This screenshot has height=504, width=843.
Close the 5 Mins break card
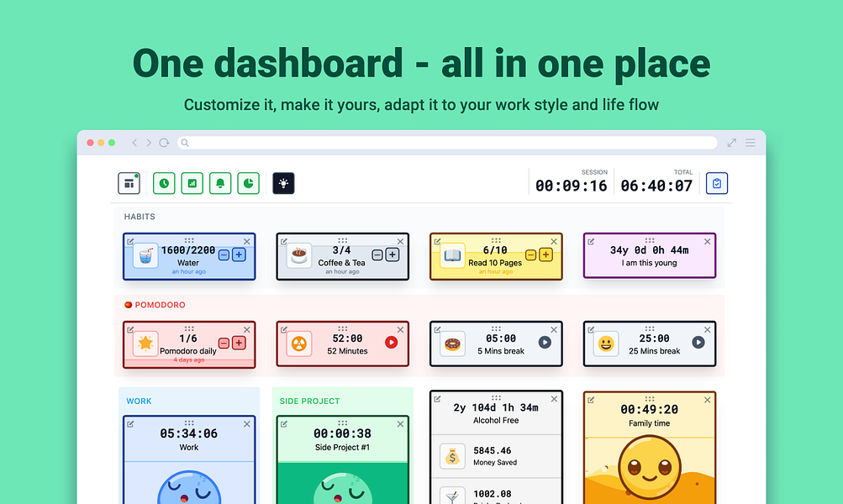pyautogui.click(x=554, y=330)
